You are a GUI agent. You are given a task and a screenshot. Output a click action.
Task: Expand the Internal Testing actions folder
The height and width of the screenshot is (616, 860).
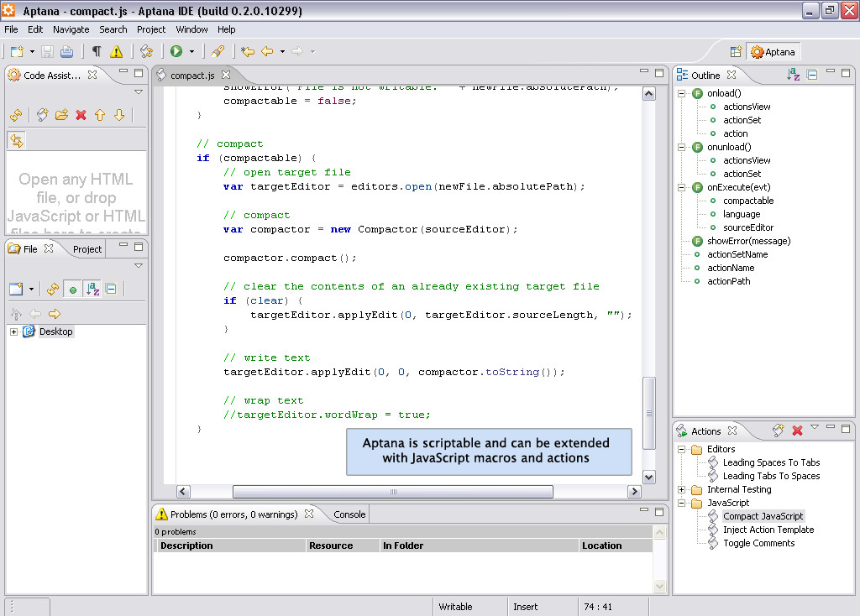pyautogui.click(x=682, y=490)
